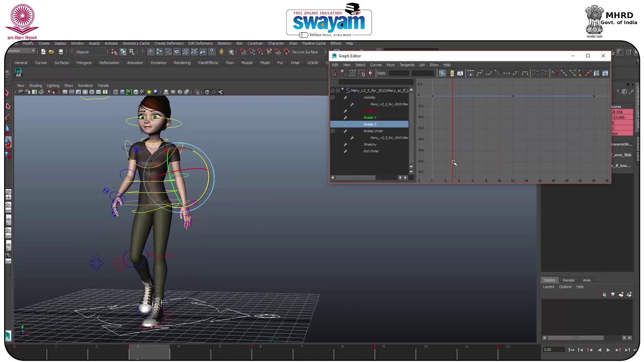
Task: Play the animation forwards
Action: [x=608, y=350]
